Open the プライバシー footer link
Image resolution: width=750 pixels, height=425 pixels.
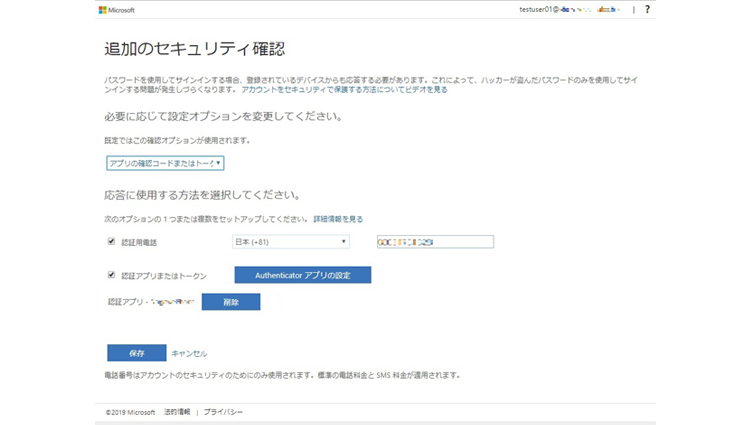point(223,412)
